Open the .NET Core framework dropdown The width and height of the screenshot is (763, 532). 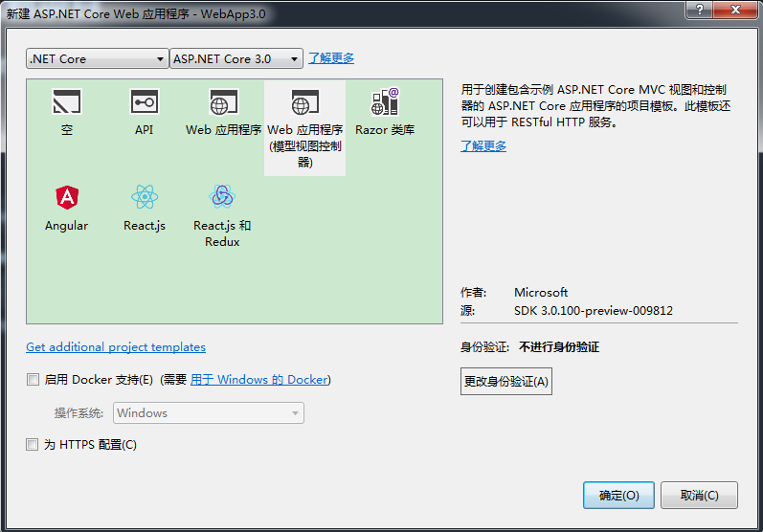[98, 58]
